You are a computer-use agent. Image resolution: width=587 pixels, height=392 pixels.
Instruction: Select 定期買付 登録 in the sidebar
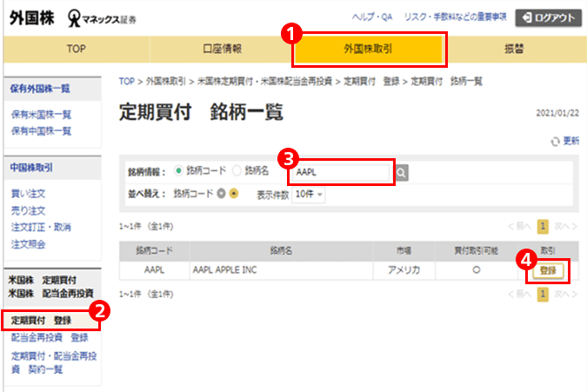tap(41, 321)
